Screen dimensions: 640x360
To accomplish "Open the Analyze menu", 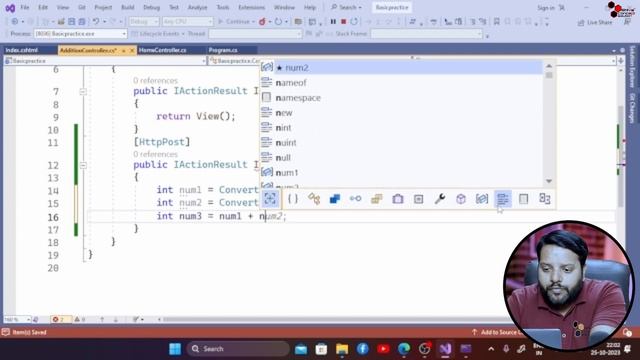I will (x=198, y=7).
